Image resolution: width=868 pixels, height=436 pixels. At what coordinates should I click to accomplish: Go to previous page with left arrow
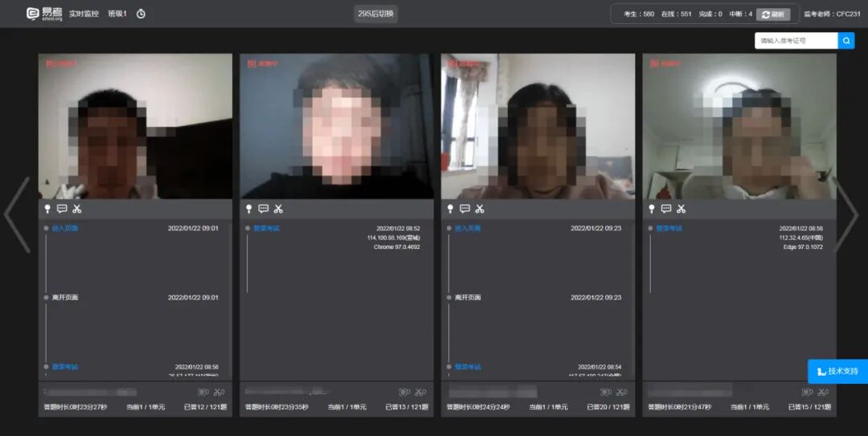[17, 214]
